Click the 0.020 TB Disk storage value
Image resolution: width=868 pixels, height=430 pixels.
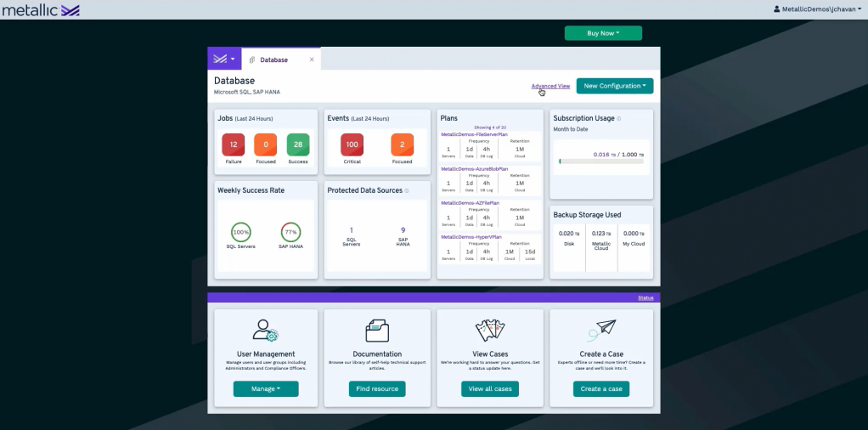[x=569, y=234]
